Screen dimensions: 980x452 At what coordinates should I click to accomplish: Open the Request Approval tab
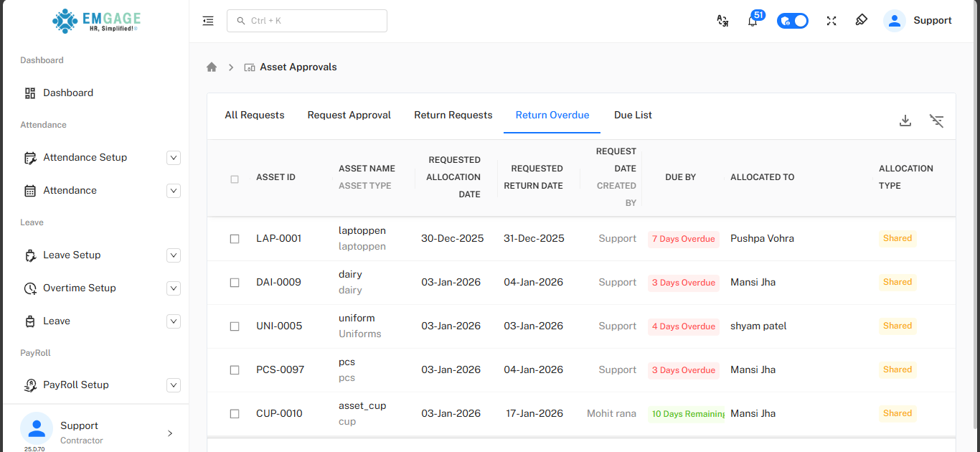click(x=349, y=116)
